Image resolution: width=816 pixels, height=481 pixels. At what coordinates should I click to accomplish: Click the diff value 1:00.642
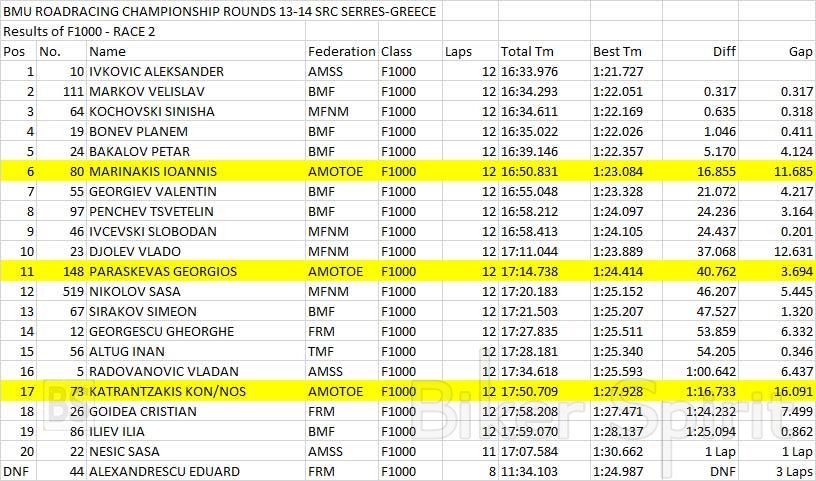709,371
